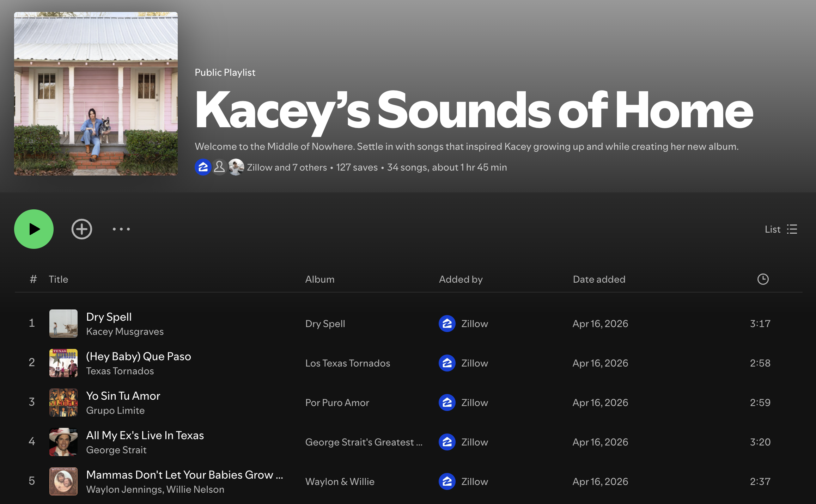Open the Yo Sin Tu Amor song title
The image size is (816, 504).
click(x=123, y=396)
